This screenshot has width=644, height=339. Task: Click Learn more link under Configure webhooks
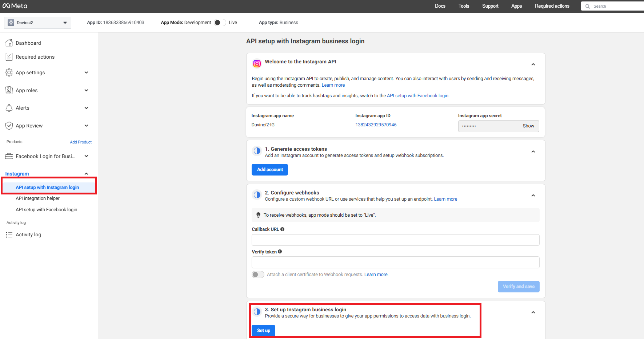click(x=445, y=199)
